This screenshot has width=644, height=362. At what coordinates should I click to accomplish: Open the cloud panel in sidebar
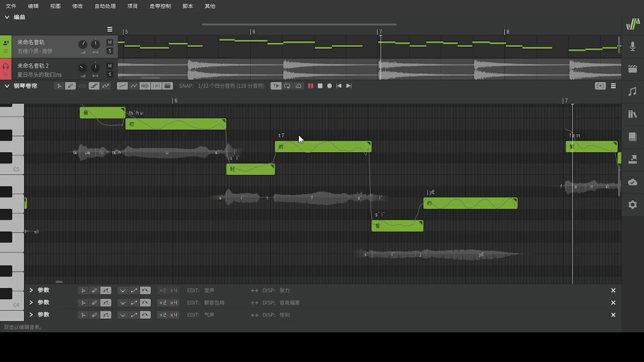coord(633,182)
